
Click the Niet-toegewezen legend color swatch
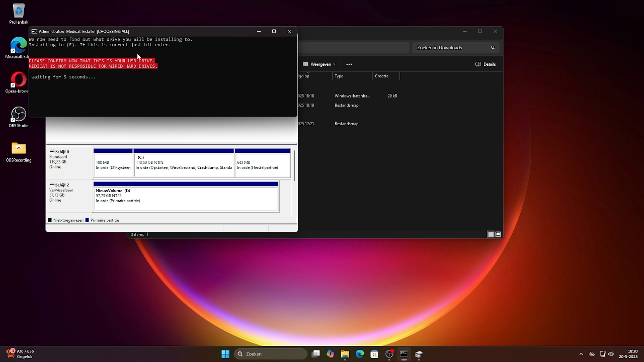50,220
